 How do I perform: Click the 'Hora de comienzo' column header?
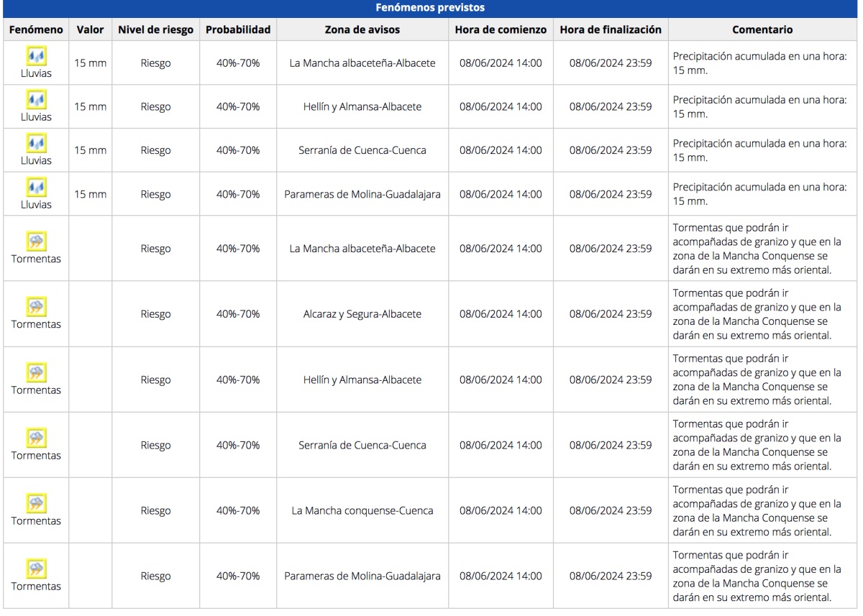pos(501,29)
